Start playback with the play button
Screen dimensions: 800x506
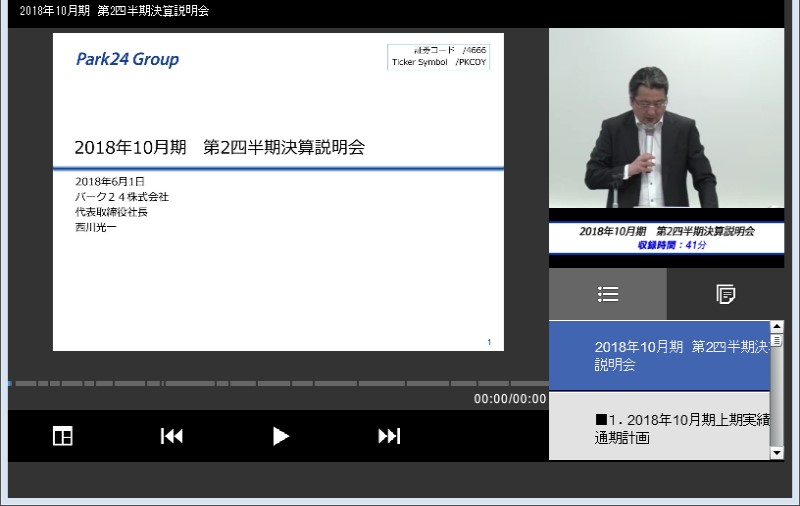281,436
